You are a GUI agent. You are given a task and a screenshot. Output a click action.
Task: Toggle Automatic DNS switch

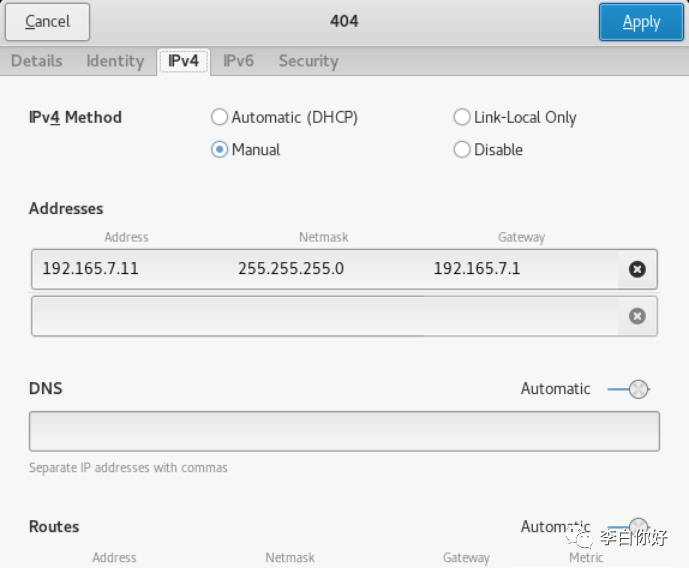coord(629,389)
